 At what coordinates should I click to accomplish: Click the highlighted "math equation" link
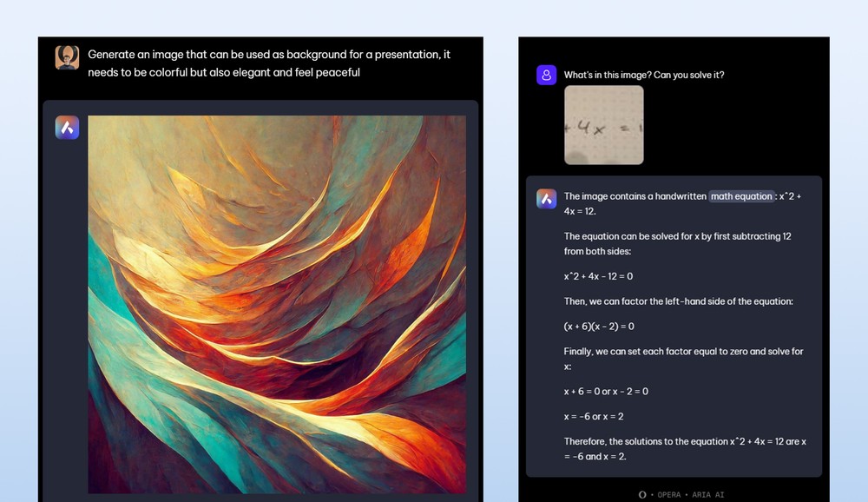tap(741, 196)
